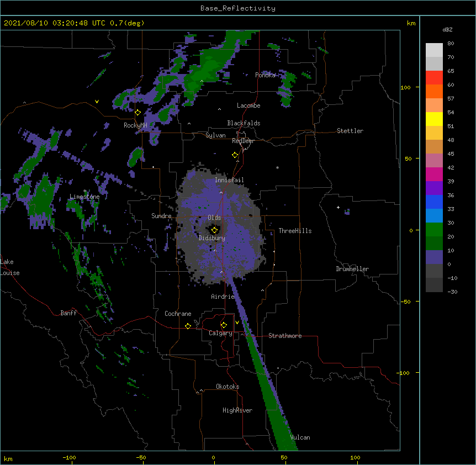
Task: Click the Banff city label
Action: (x=68, y=313)
